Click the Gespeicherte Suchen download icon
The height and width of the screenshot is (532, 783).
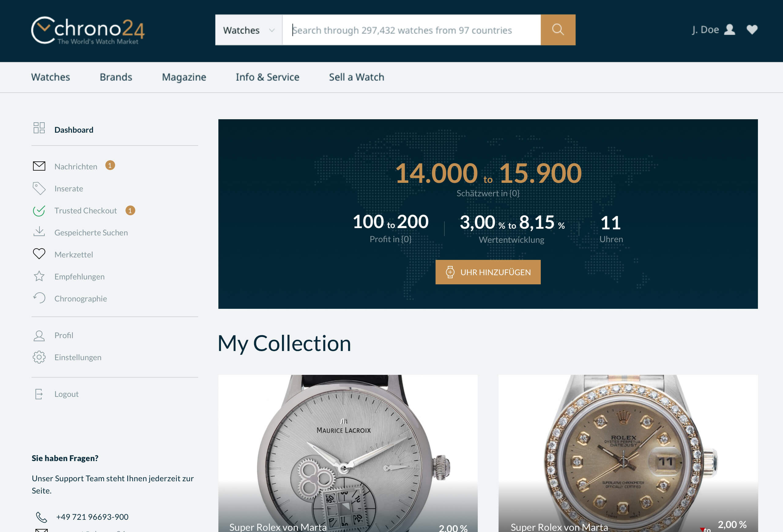(39, 232)
